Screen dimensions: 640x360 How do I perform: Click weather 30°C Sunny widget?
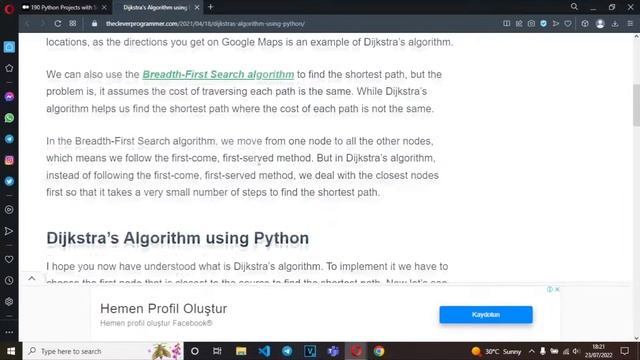496,351
